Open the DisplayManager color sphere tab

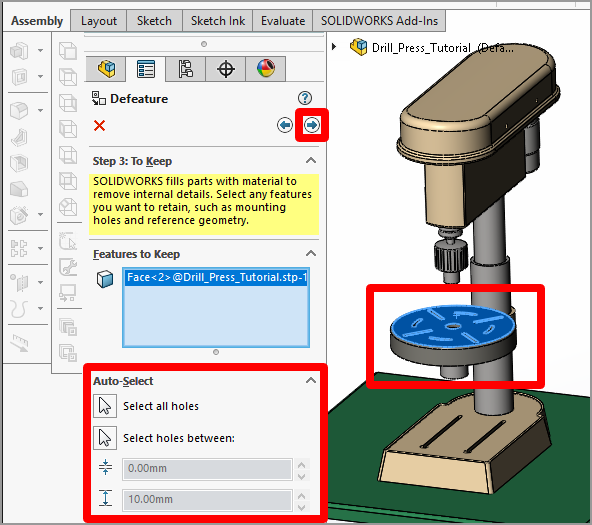pyautogui.click(x=265, y=69)
